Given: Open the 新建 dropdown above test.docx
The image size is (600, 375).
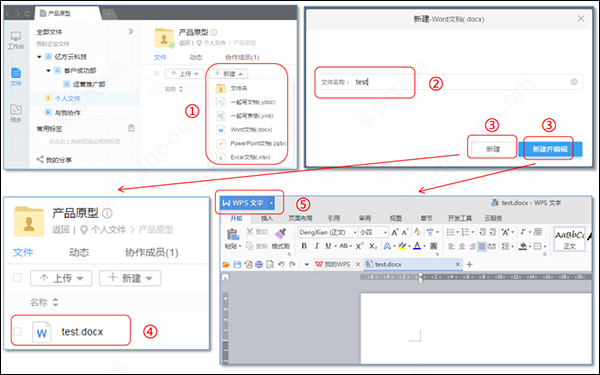Looking at the screenshot, I should tap(130, 278).
